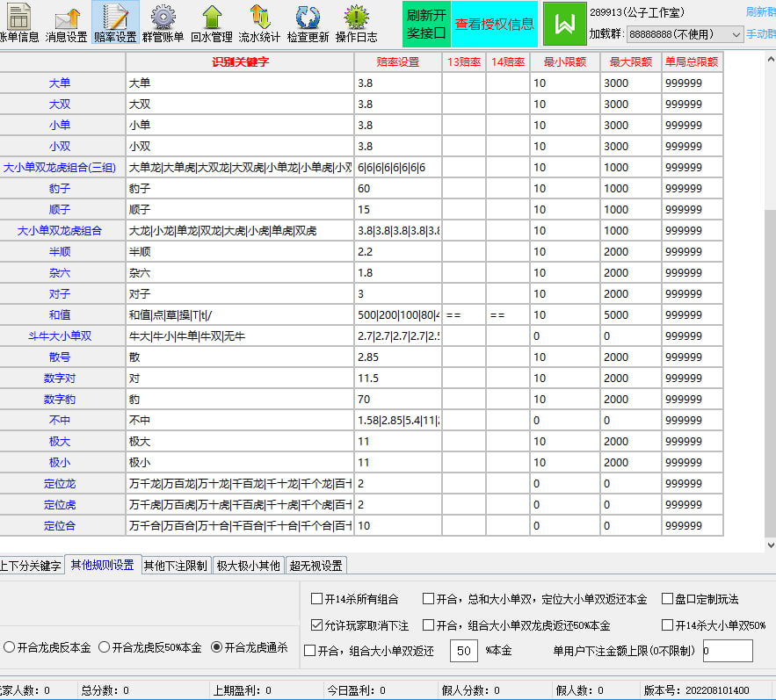Click the green W logo icon
Screen dimensions: 776x700
(x=564, y=24)
